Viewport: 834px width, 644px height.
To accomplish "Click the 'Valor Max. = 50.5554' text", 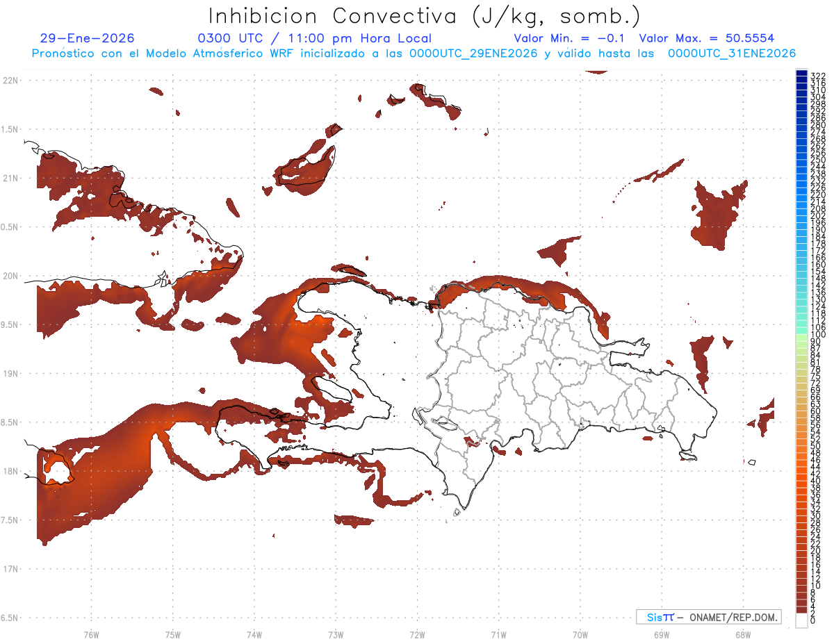I will tap(707, 39).
